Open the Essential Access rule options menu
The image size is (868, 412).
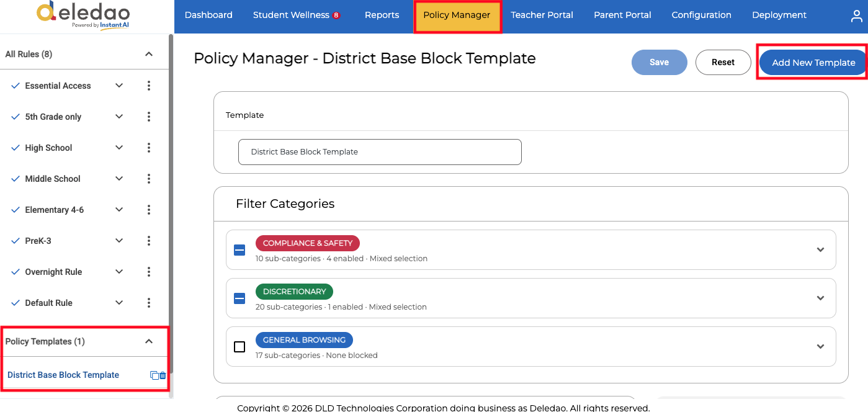click(x=149, y=86)
